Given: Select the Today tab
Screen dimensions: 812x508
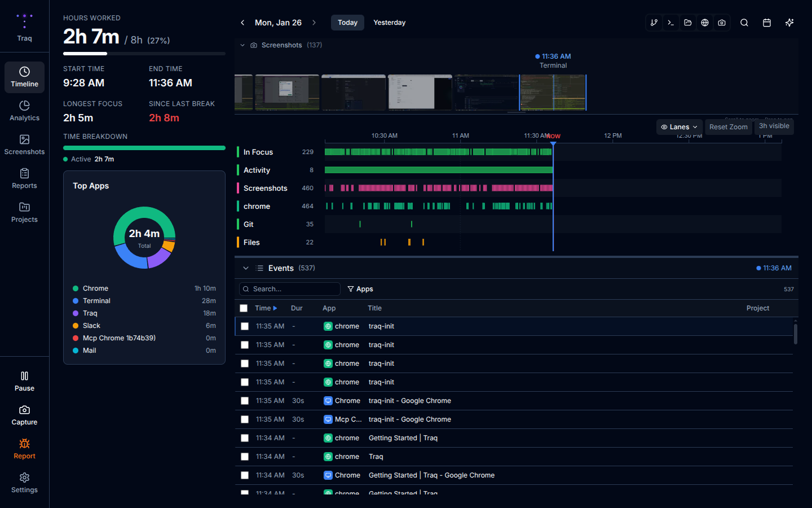Looking at the screenshot, I should coord(347,23).
